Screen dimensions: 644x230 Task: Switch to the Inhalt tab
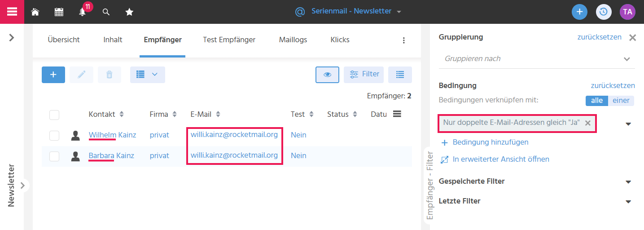(113, 40)
